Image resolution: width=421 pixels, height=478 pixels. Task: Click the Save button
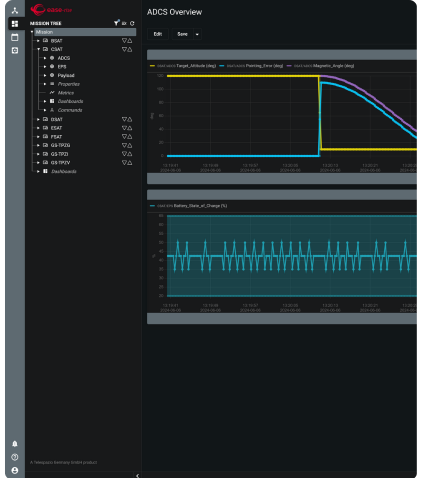tap(182, 34)
